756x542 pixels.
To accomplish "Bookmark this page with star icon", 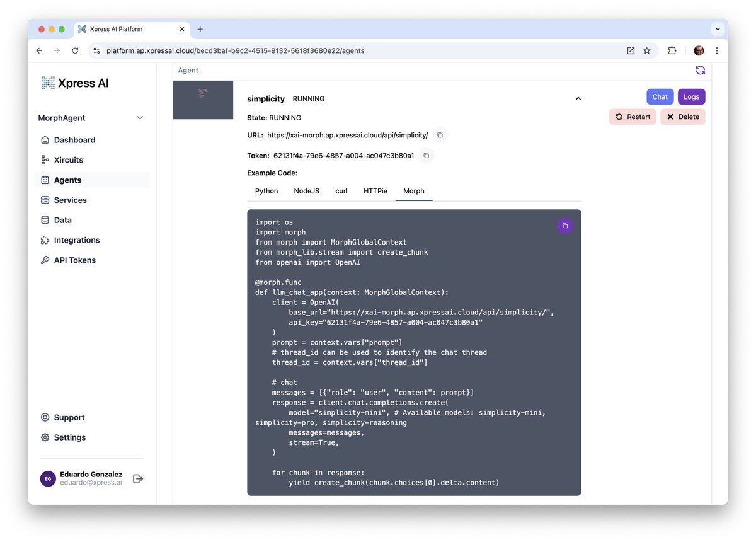I will coord(646,50).
